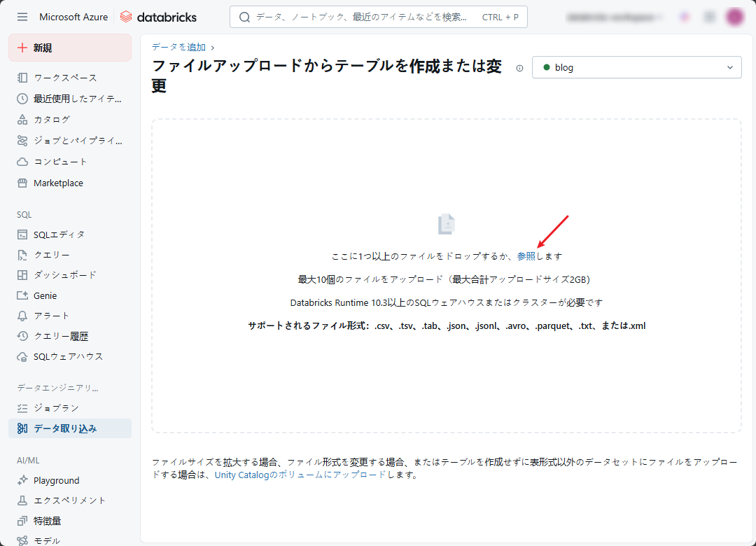Click the 特徴量 sidebar icon

coord(22,521)
